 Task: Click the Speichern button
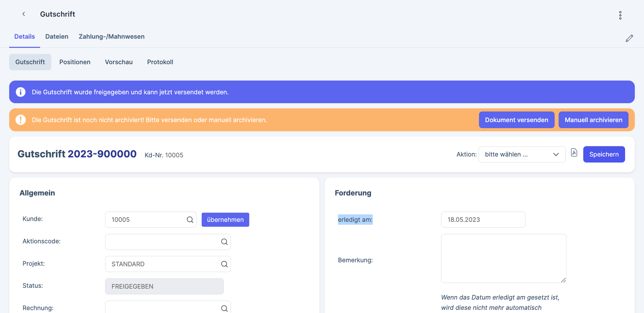click(603, 155)
